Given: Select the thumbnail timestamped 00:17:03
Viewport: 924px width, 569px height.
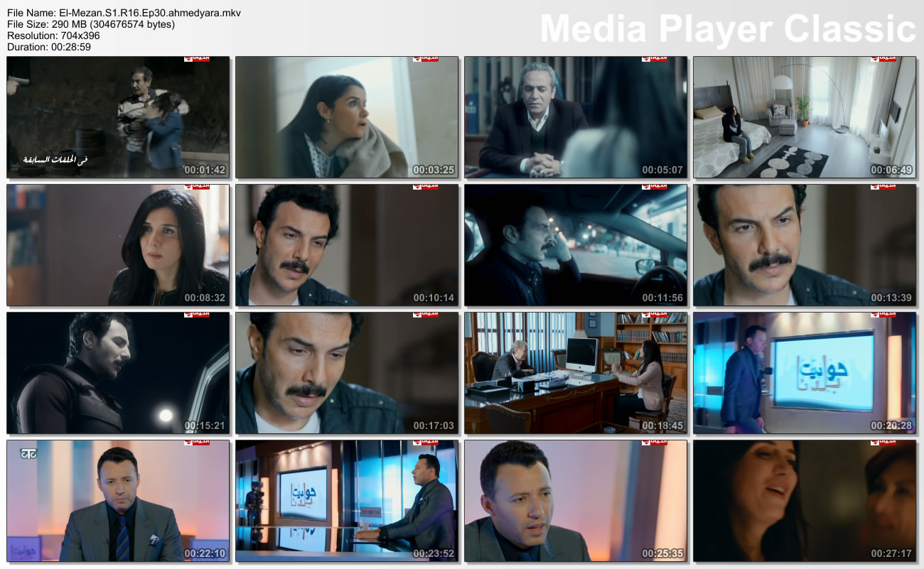Looking at the screenshot, I should pos(347,373).
